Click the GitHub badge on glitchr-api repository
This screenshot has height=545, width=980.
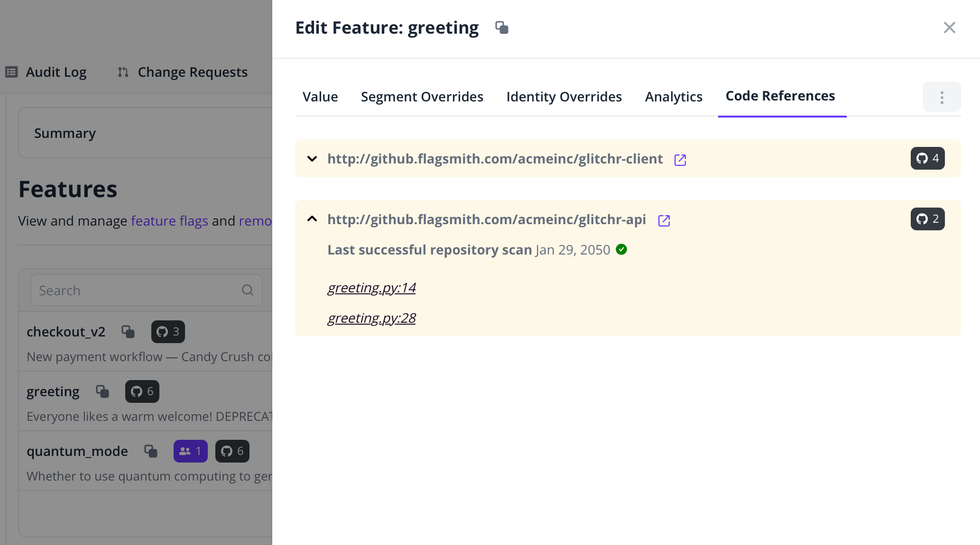[x=927, y=219]
